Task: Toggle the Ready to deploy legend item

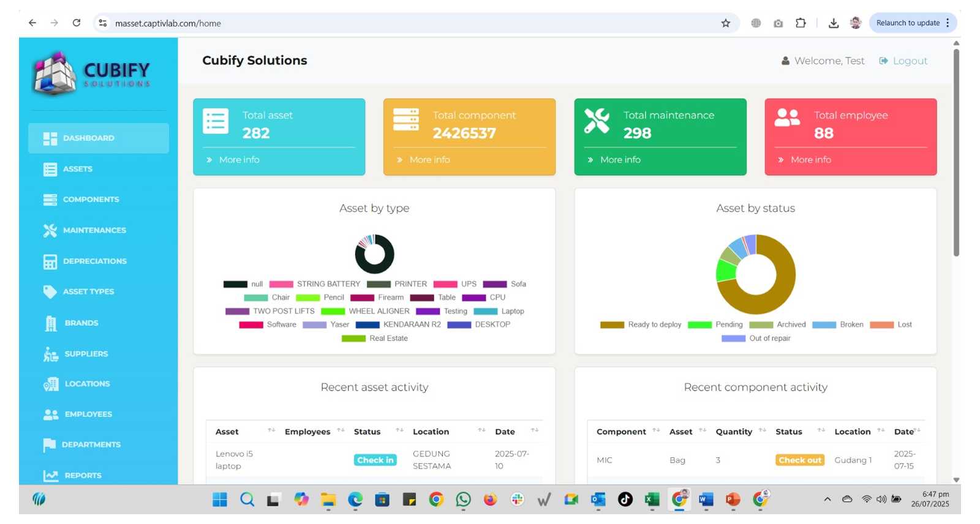Action: pyautogui.click(x=641, y=325)
